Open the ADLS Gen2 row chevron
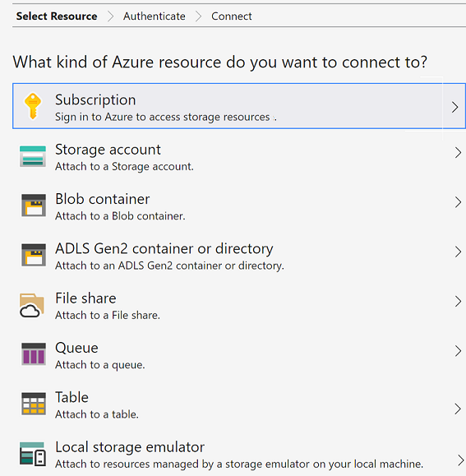 coord(458,252)
